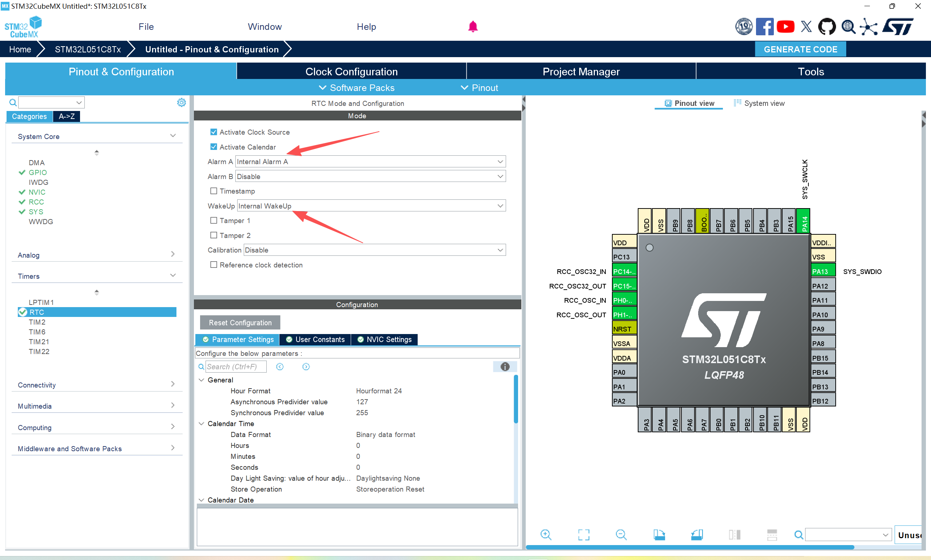
Task: Click the pinout horizontal scrollbar
Action: coord(689,547)
